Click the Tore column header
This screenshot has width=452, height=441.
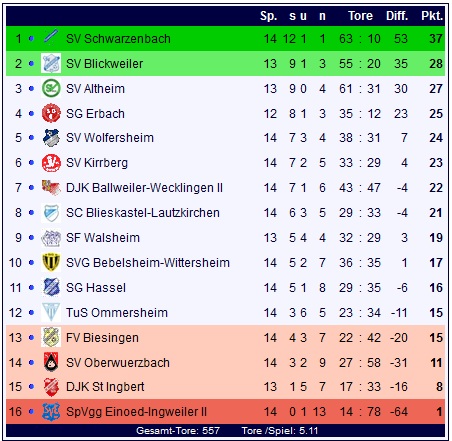pos(360,16)
